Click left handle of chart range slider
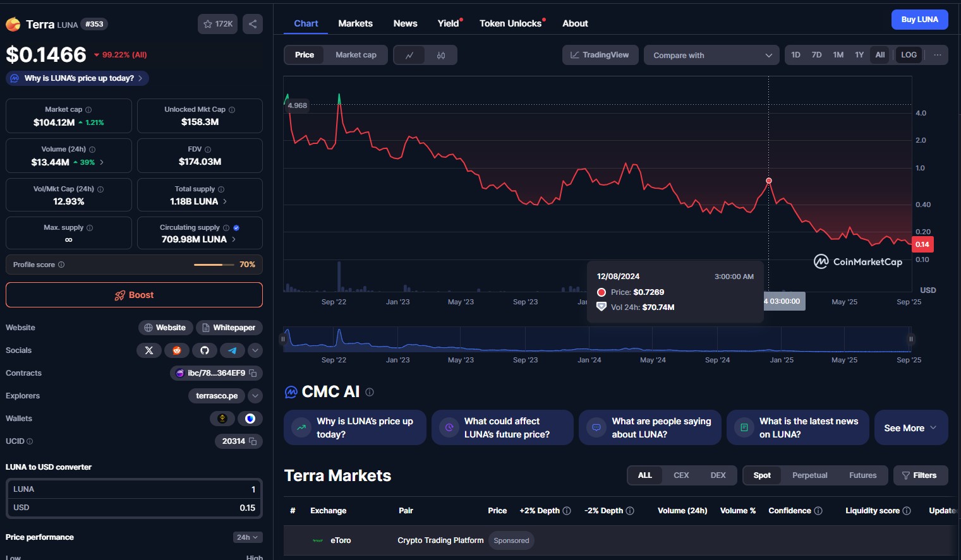 pyautogui.click(x=282, y=339)
